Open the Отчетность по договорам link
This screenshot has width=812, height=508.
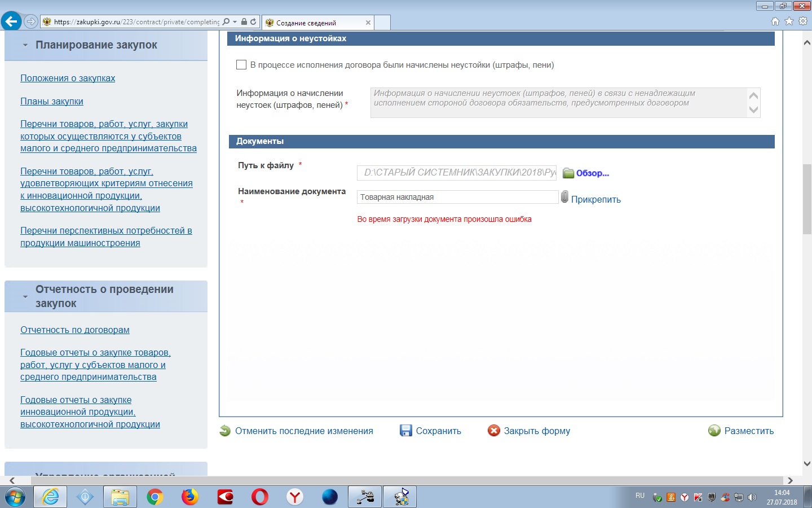coord(75,330)
